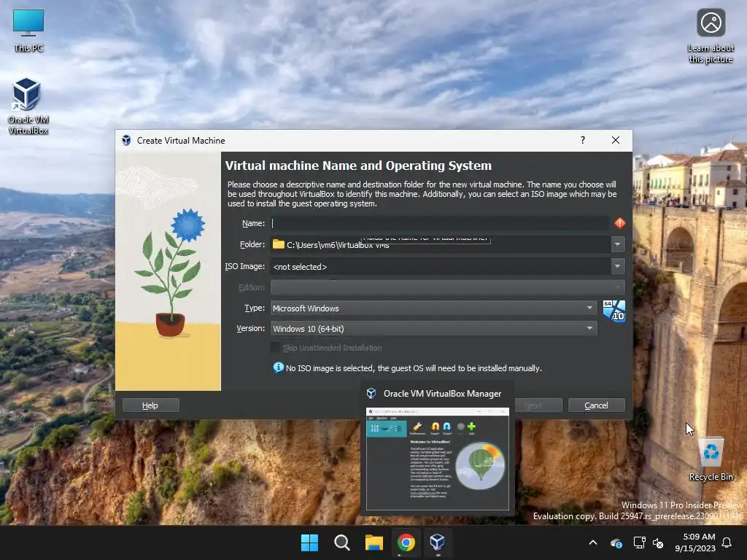This screenshot has height=560, width=747.
Task: Click the VirtualBox icon in the dialog title bar
Action: click(x=126, y=141)
